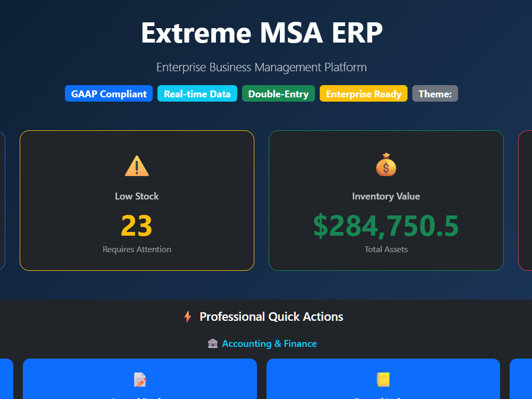The image size is (532, 399).
Task: Open the Theme: selector badge
Action: [435, 94]
